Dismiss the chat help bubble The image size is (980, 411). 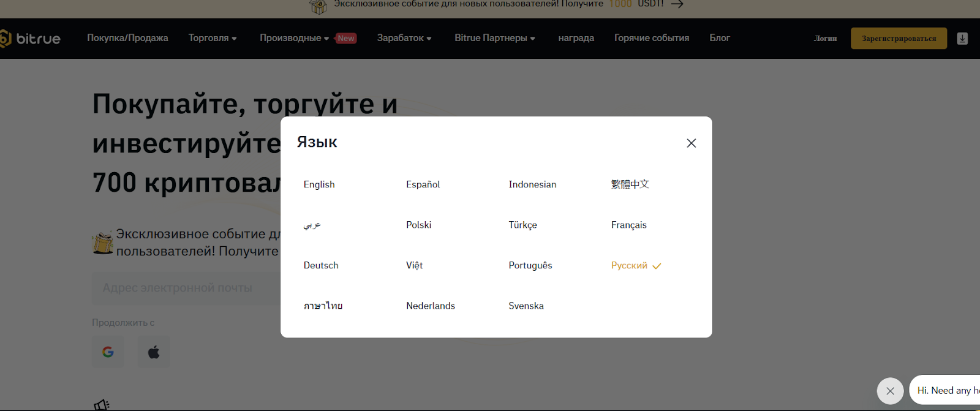point(890,391)
